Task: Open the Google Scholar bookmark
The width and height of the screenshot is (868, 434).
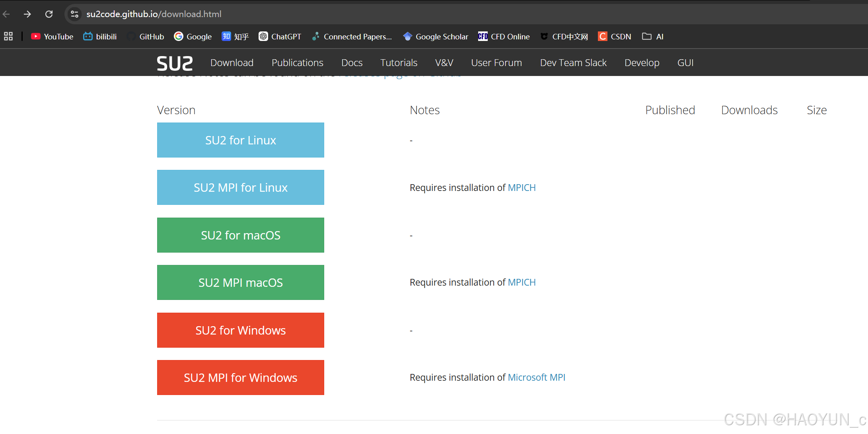Action: click(436, 37)
